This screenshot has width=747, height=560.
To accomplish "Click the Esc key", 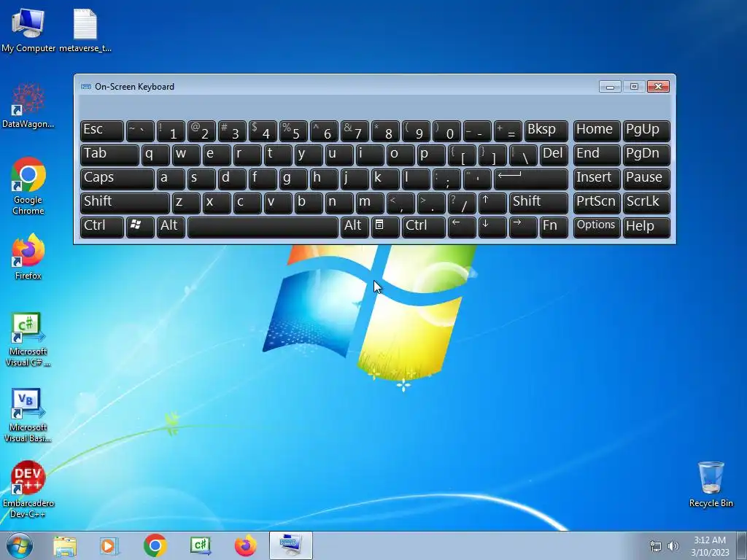I will coord(102,131).
